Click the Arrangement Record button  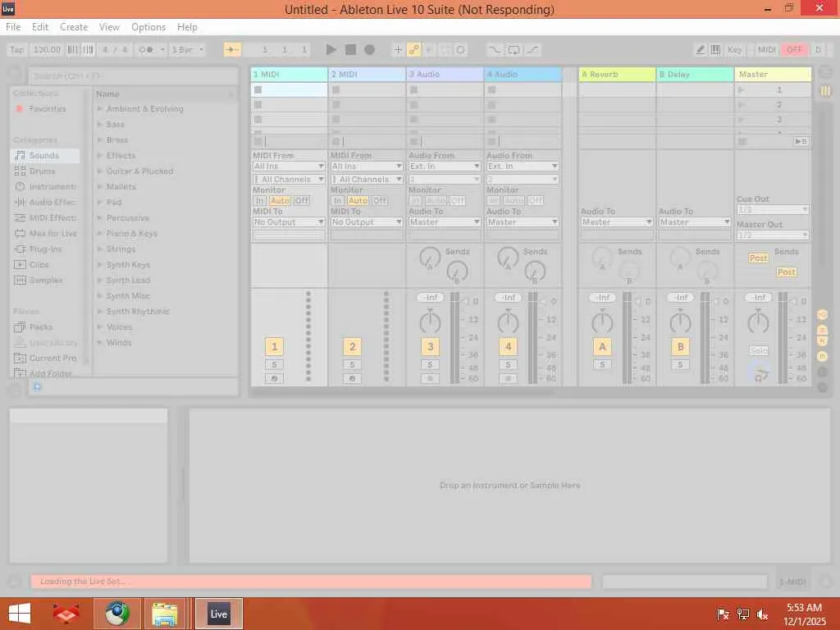(370, 50)
